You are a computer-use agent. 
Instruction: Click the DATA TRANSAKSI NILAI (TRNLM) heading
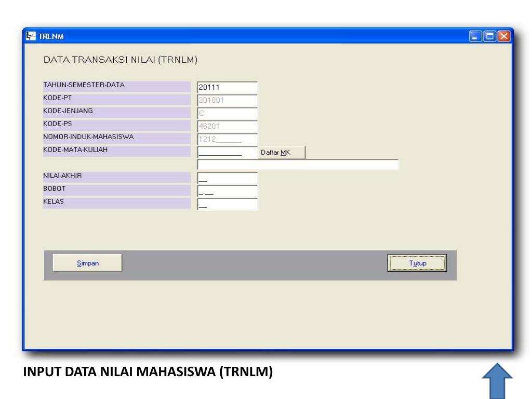click(121, 60)
